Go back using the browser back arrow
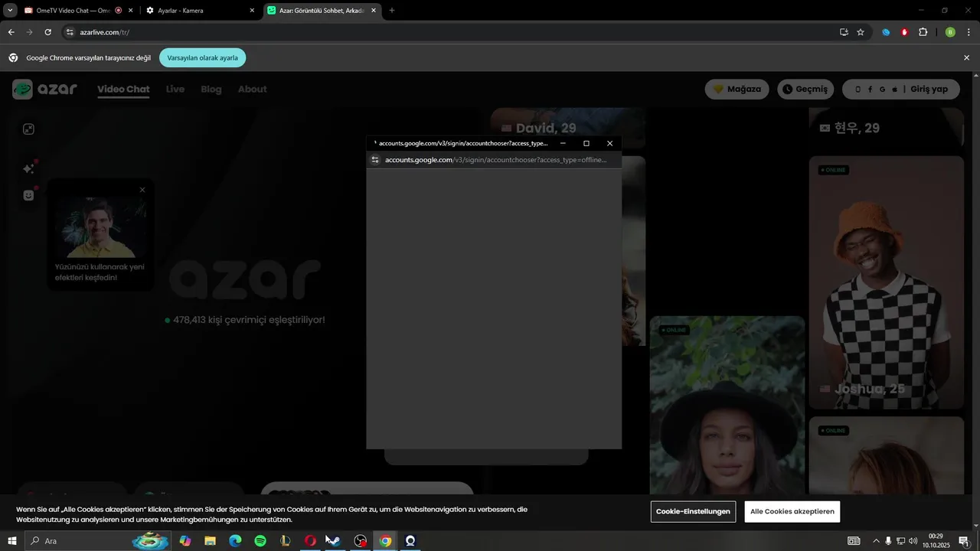This screenshot has width=980, height=551. point(11,32)
